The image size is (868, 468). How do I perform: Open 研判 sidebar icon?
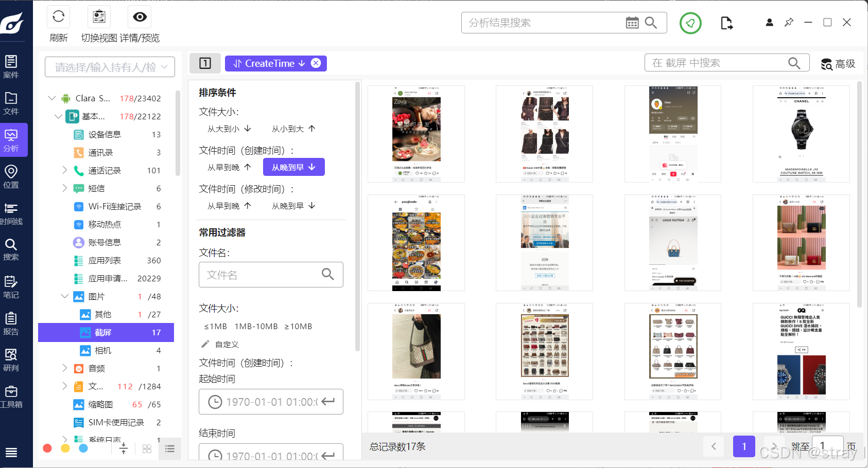pos(11,360)
